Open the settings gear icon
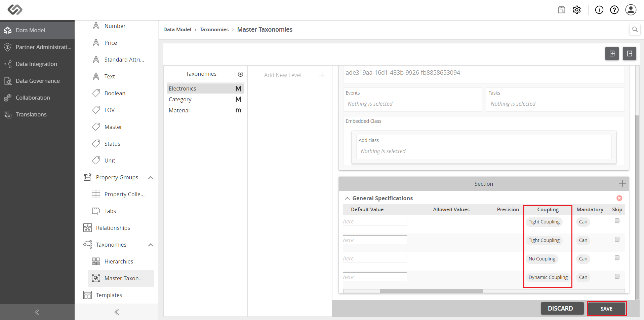 click(577, 10)
